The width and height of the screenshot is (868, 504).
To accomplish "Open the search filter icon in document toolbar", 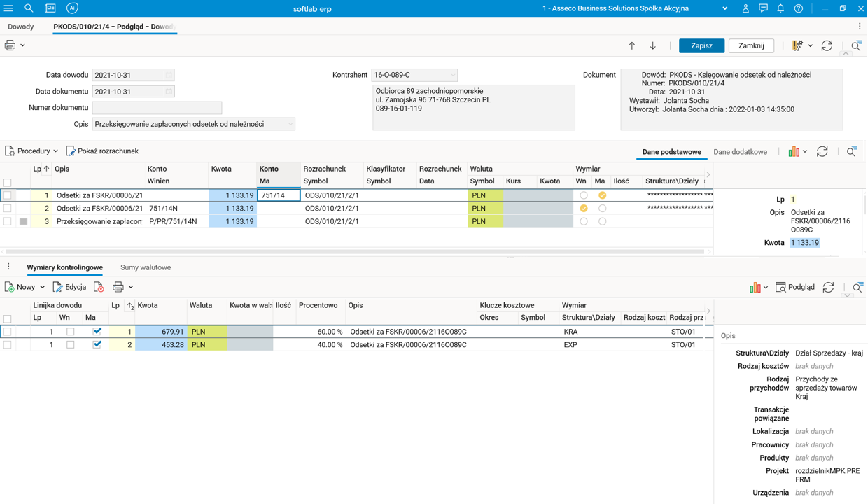I will click(856, 45).
